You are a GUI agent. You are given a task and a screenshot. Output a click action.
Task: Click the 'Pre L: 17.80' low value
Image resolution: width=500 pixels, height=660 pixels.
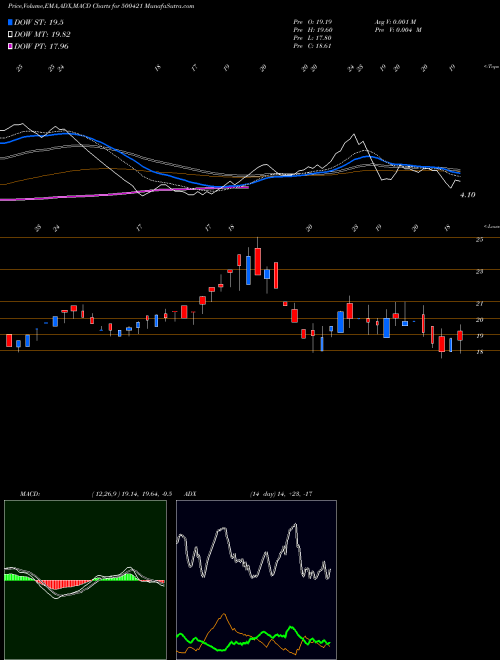pyautogui.click(x=313, y=37)
